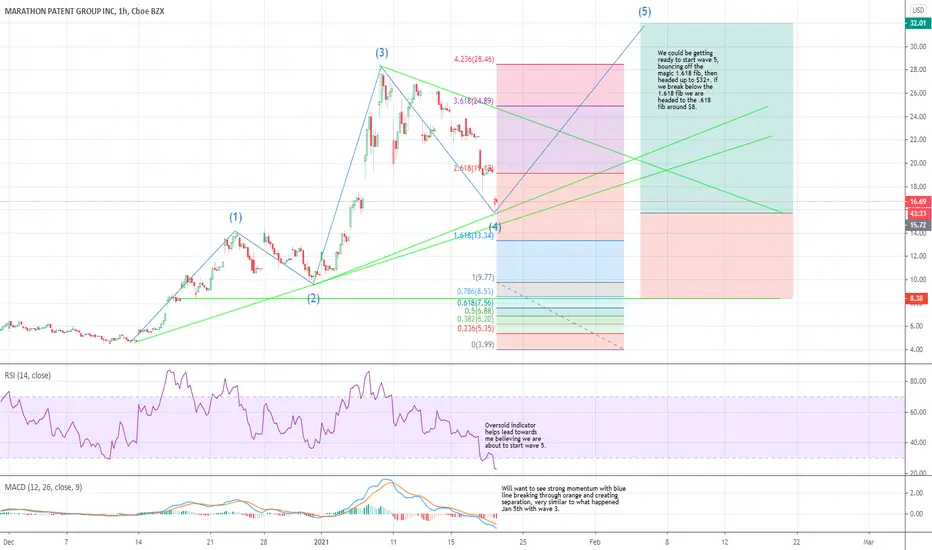The height and width of the screenshot is (550, 932).
Task: Click the Feb label on the time axis
Action: [x=595, y=542]
